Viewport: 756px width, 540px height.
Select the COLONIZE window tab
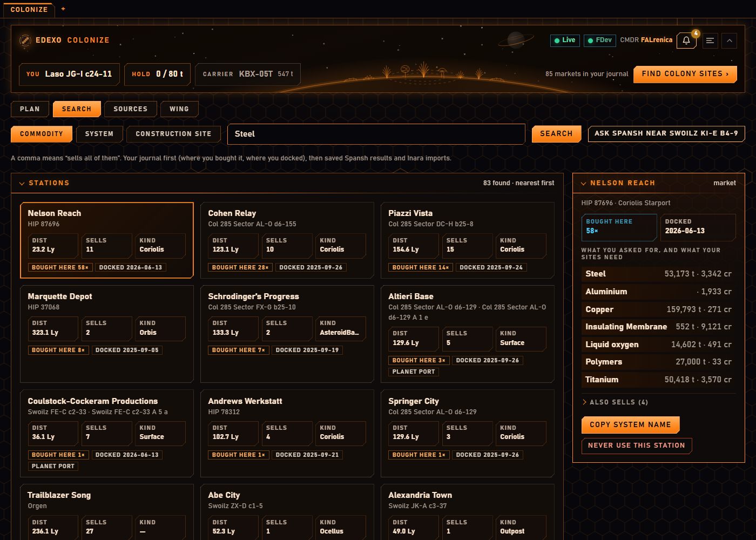pos(29,9)
